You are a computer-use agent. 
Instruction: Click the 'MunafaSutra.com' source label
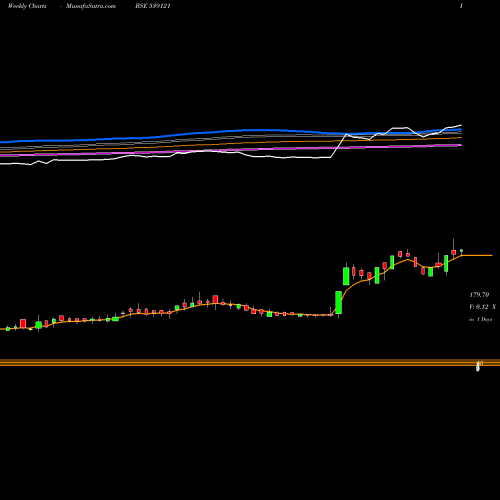pyautogui.click(x=91, y=6)
